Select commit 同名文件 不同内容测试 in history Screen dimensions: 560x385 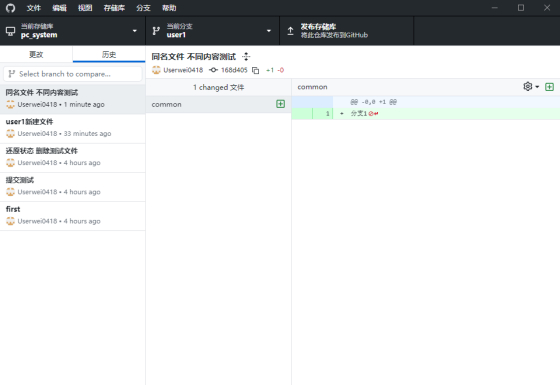tap(72, 99)
